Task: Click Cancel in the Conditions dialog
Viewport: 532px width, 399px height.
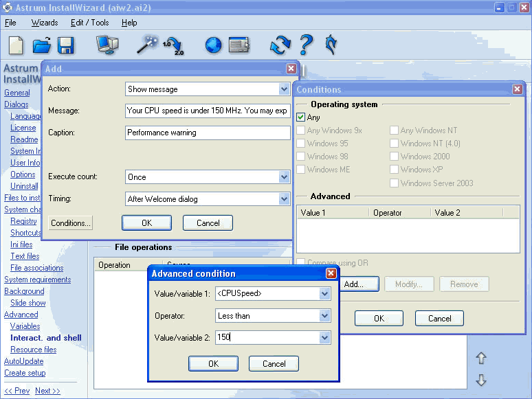Action: 439,319
